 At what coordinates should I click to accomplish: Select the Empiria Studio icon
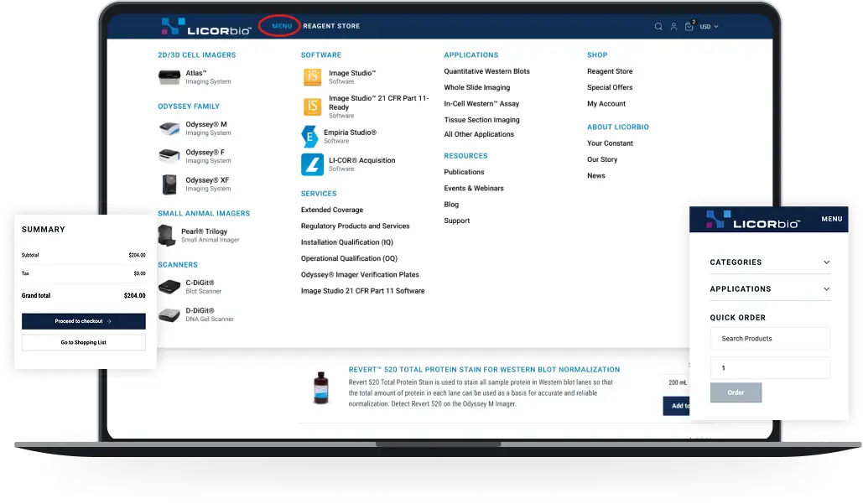pos(312,137)
